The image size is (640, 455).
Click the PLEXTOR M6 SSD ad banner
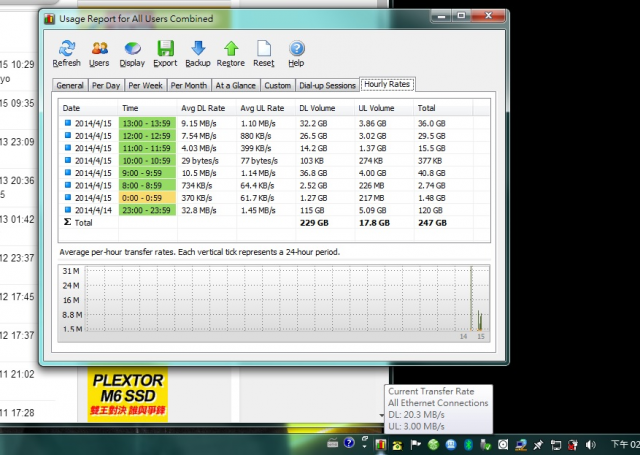128,393
